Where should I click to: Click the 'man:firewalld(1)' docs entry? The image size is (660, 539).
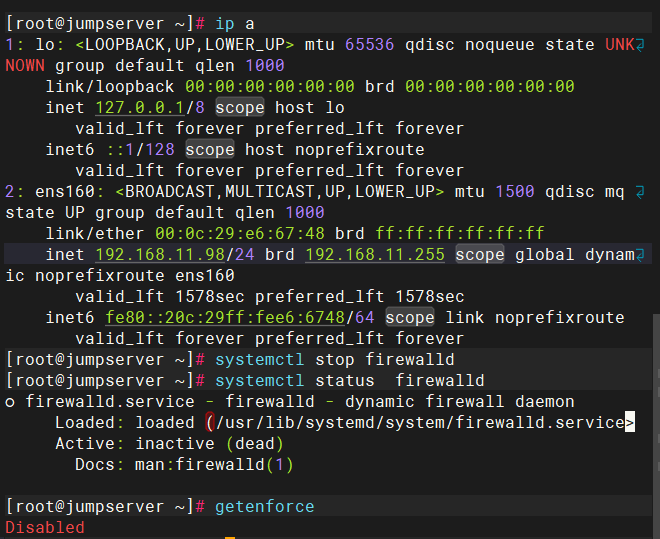(214, 465)
